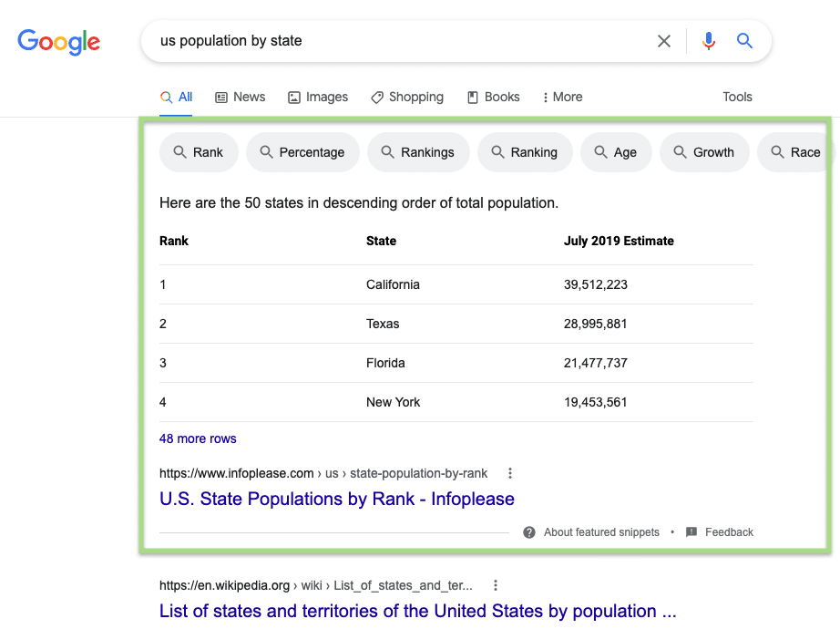The width and height of the screenshot is (840, 629).
Task: Click 'About featured snippets' text link
Action: [601, 532]
